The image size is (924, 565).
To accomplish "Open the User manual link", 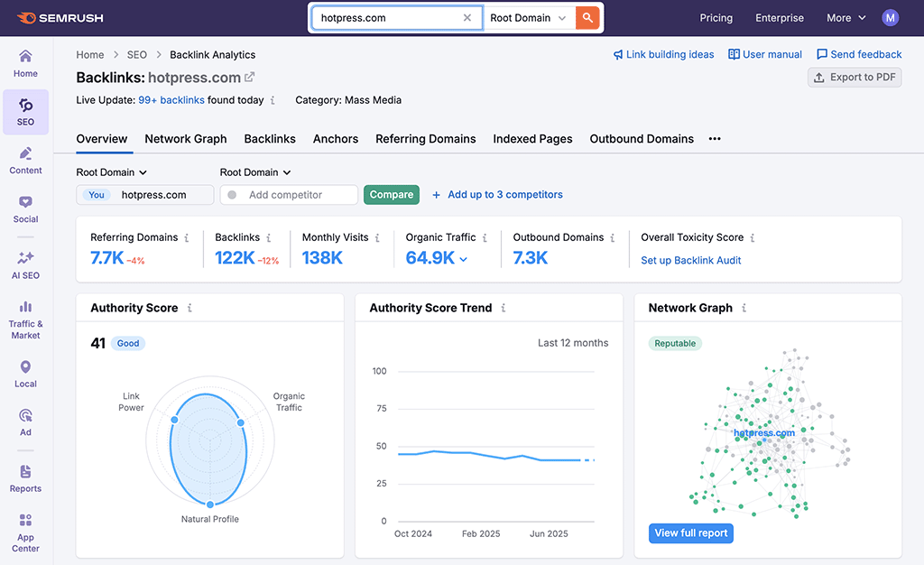I will (765, 54).
